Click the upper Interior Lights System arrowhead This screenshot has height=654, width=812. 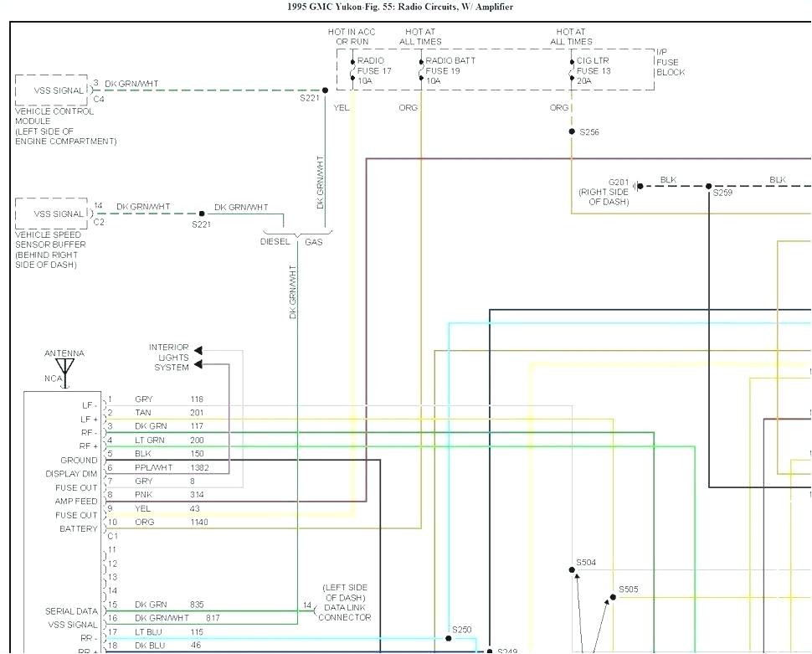[198, 350]
